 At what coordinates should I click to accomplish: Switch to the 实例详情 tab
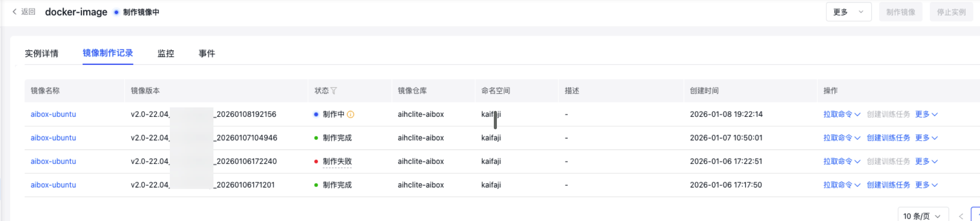[x=42, y=53]
